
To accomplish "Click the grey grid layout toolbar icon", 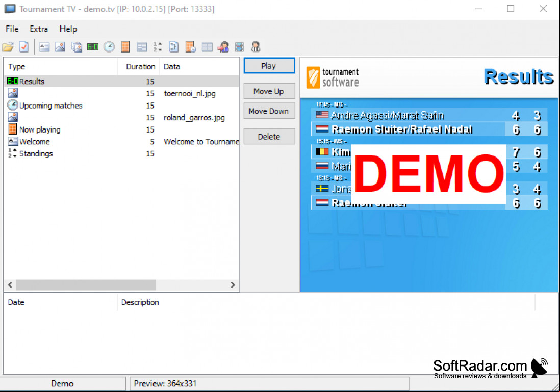I will (x=207, y=47).
